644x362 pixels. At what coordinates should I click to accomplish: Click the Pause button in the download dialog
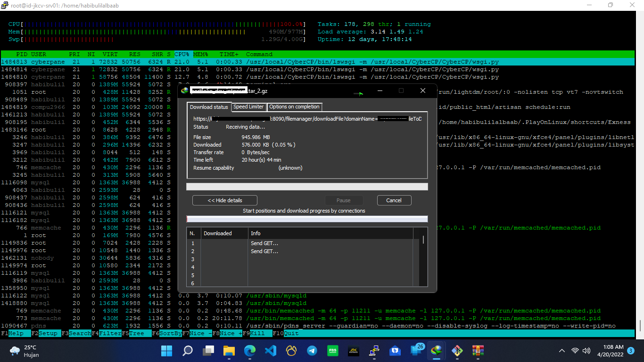344,200
